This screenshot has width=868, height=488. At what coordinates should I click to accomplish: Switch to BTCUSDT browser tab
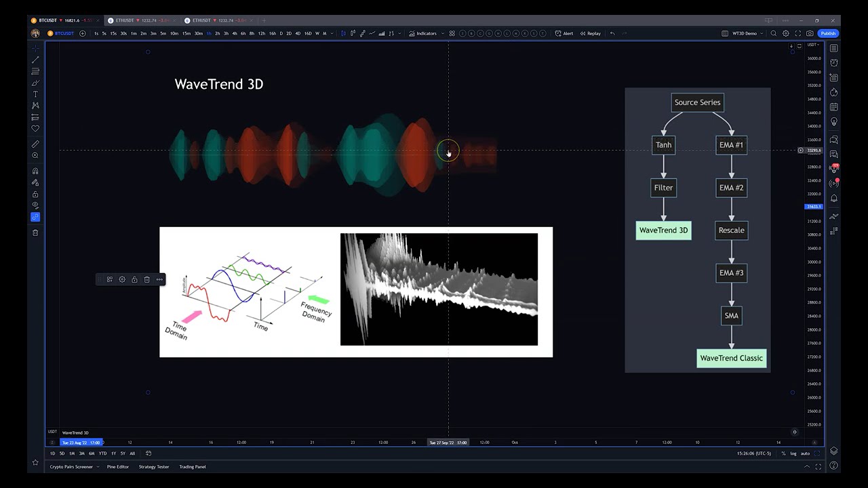coord(64,20)
